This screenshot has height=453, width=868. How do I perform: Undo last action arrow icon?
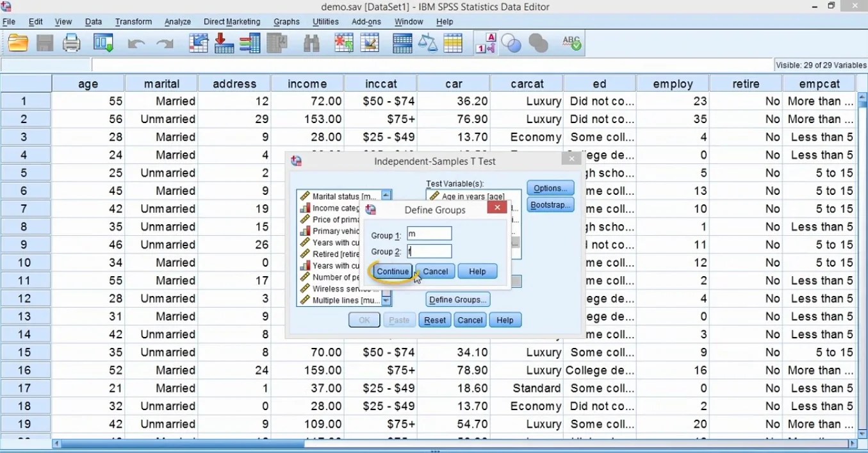[x=136, y=44]
